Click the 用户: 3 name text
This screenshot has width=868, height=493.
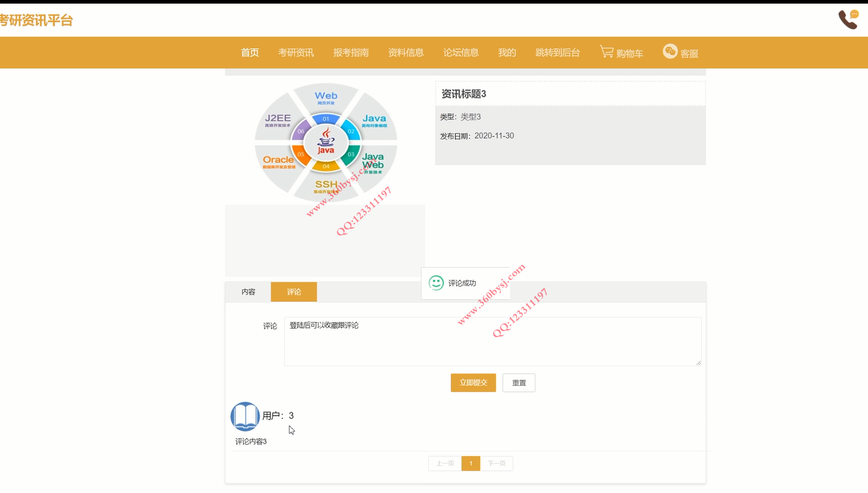click(x=278, y=416)
